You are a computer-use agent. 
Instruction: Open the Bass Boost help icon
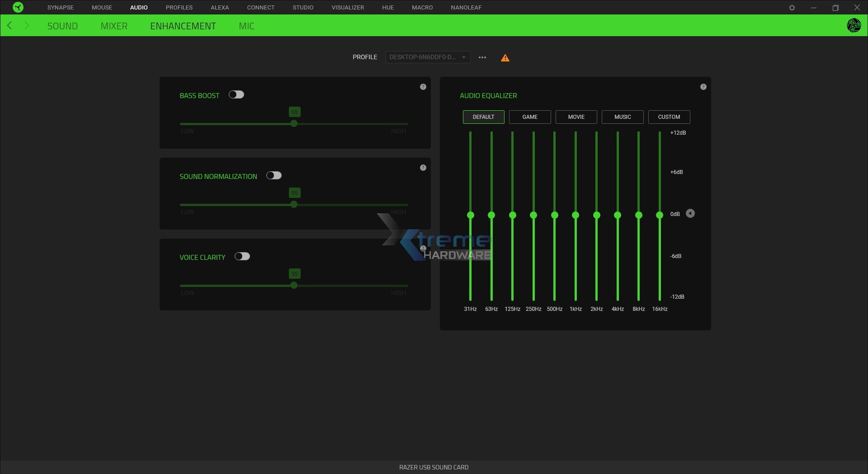coord(423,86)
